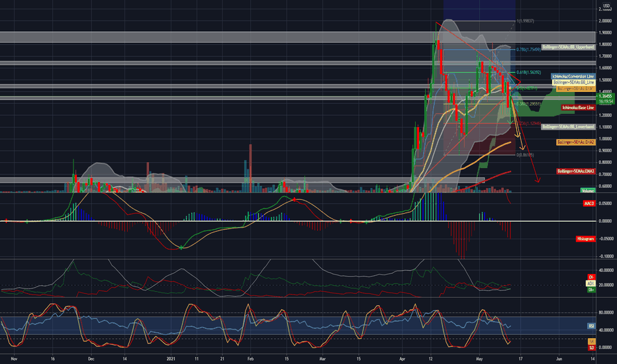Screen dimensions: 617x364
Task: Click the Fibonacci 0(0.86185) level label
Action: 526,155
